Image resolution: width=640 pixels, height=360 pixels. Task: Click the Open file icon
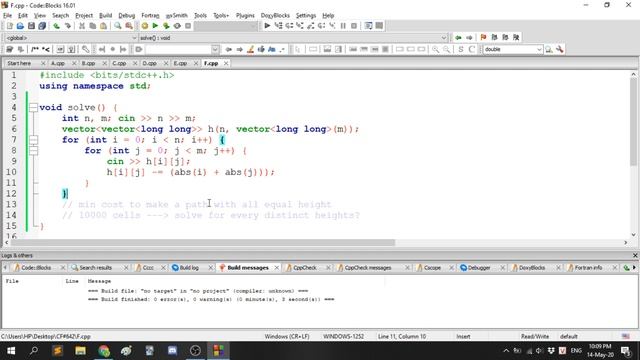[x=20, y=26]
